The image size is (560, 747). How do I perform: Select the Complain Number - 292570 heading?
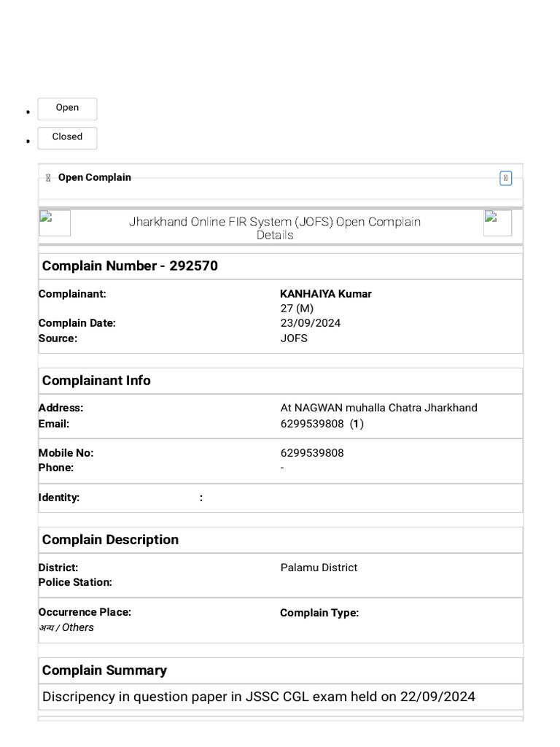click(x=130, y=266)
